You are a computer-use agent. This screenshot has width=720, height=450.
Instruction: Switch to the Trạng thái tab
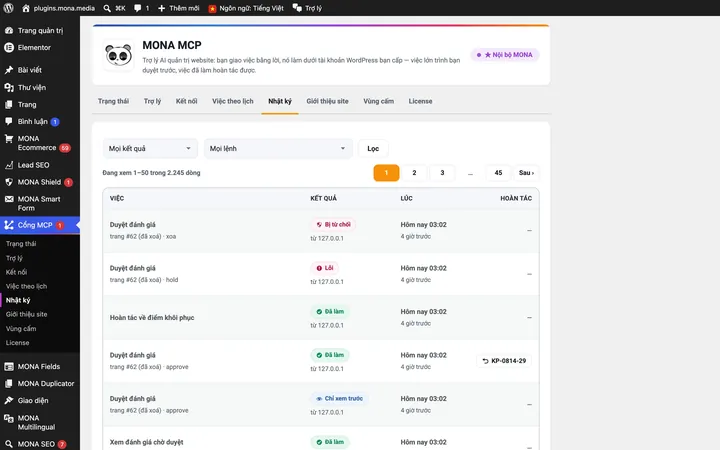[x=113, y=101]
